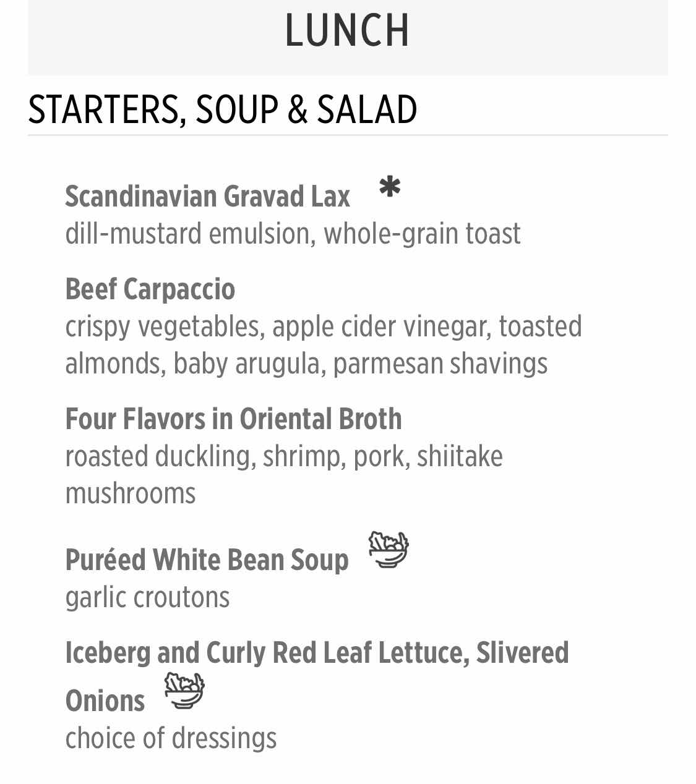Open the Scandinavian Gravad Lax item
The image size is (696, 784).
tap(208, 197)
